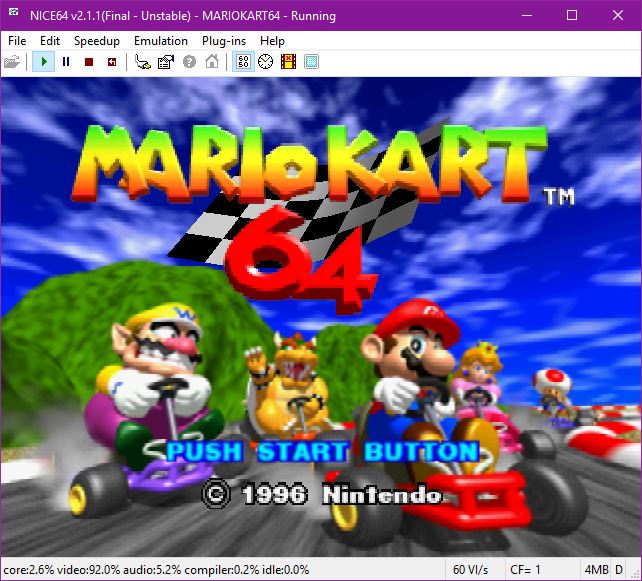Screen dimensions: 642x581
Task: Reset the game with the red arrow icon
Action: pos(112,62)
